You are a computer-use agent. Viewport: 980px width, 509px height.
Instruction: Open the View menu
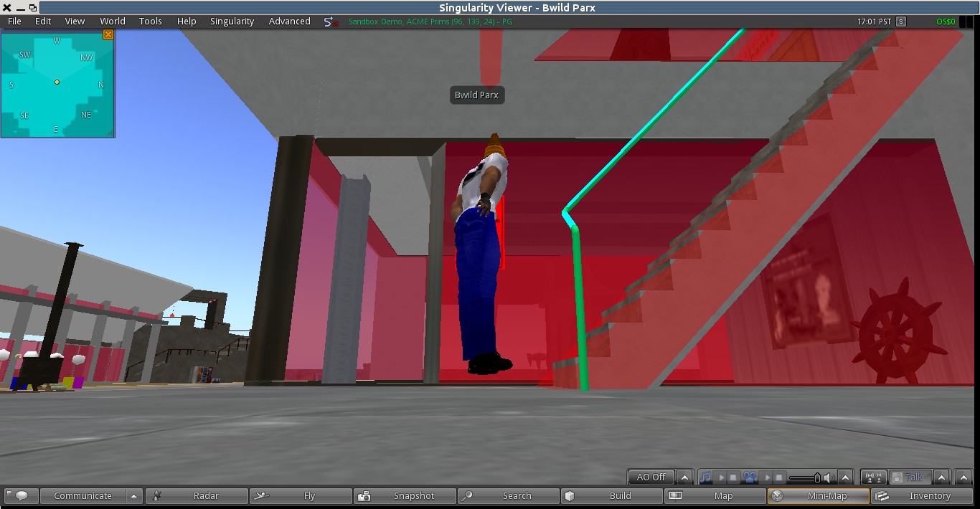(x=75, y=21)
